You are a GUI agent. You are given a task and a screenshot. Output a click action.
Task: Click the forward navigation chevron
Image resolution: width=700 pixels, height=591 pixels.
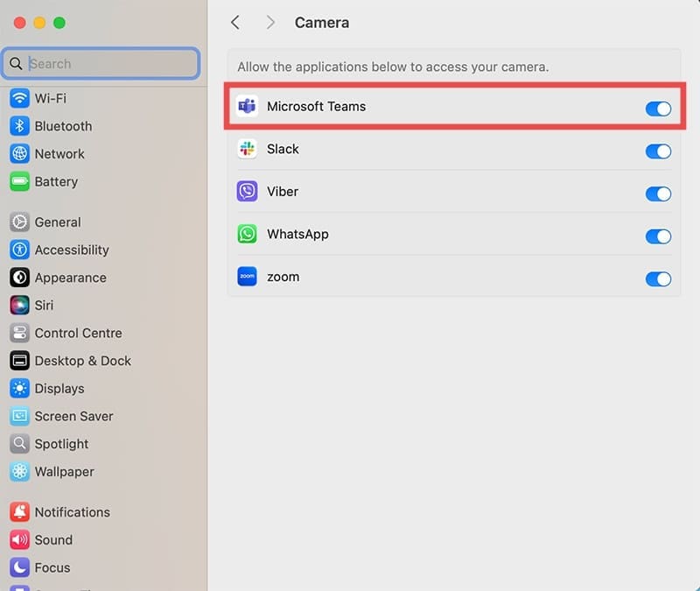(271, 22)
